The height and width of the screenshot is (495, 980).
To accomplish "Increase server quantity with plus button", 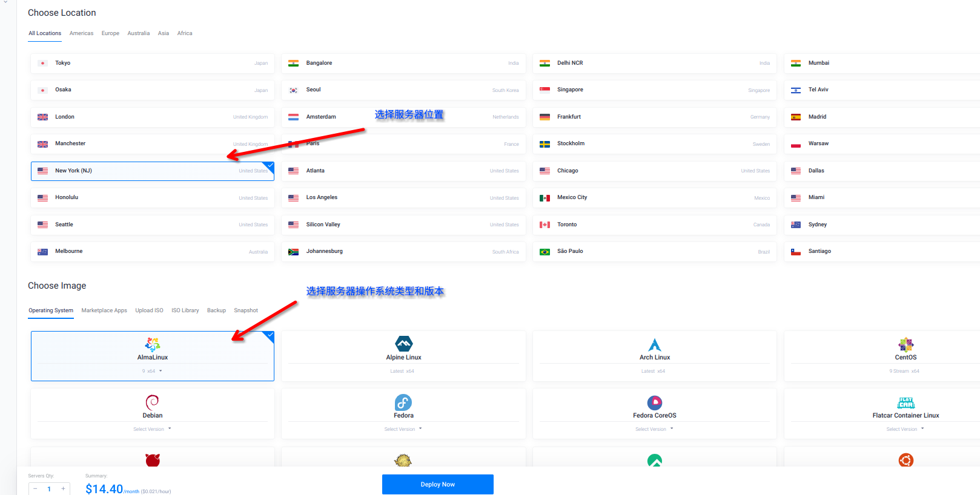I will [x=63, y=488].
